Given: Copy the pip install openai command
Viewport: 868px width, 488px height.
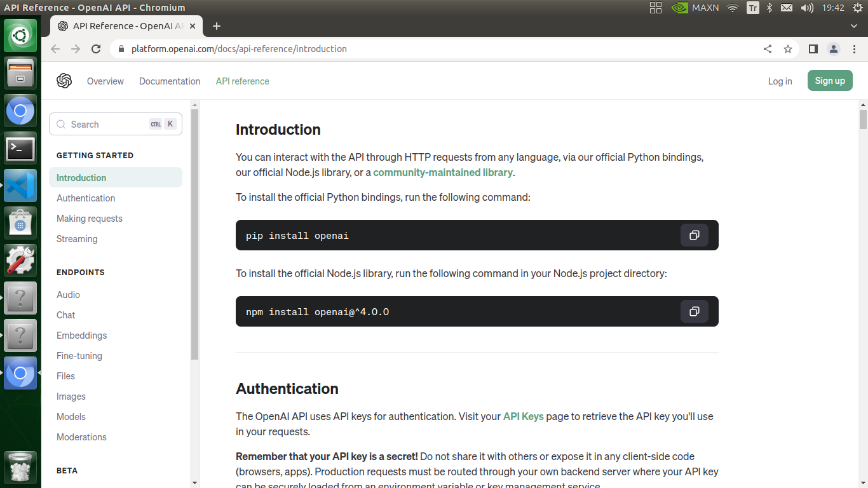Looking at the screenshot, I should [695, 235].
